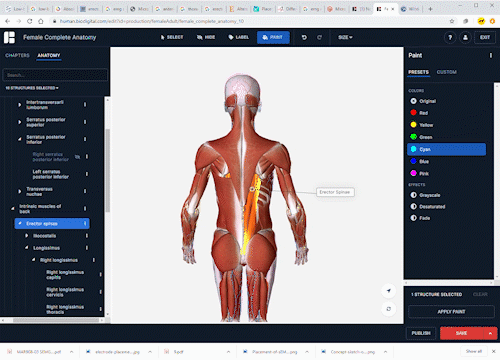Viewport: 500px width, 360px height.
Task: Switch to the Presets tab
Action: tap(419, 72)
